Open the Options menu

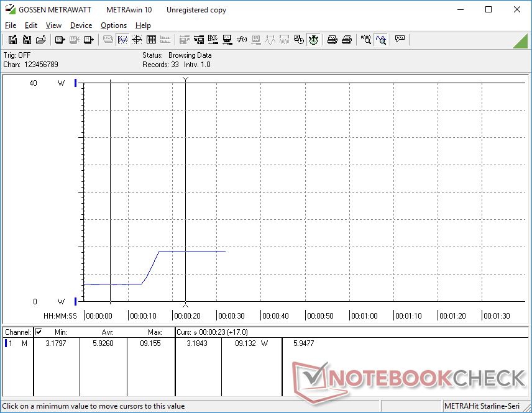pos(114,25)
